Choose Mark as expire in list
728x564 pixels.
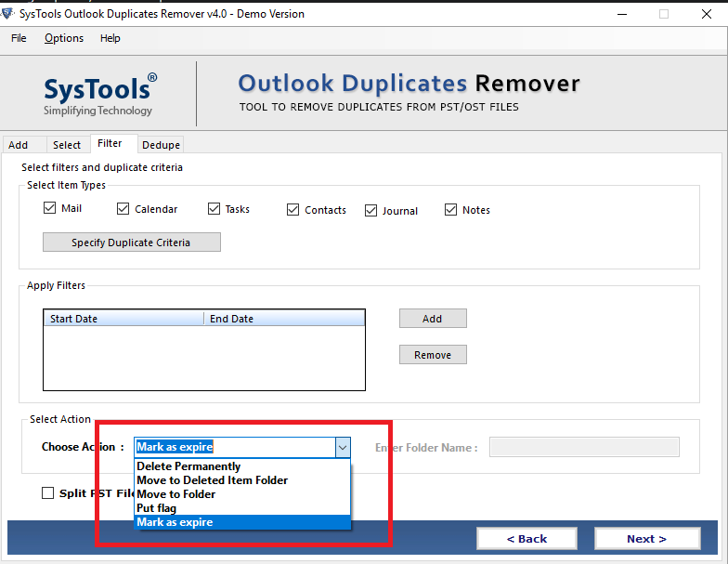242,522
